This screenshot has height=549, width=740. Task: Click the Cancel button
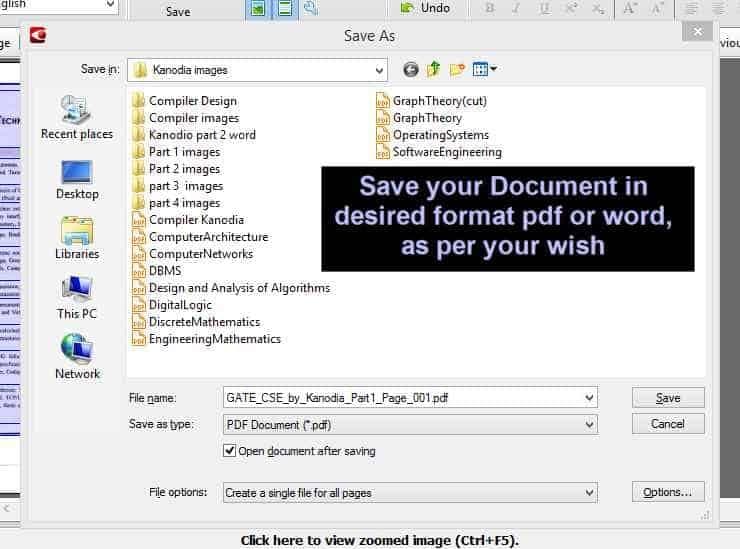coord(668,423)
